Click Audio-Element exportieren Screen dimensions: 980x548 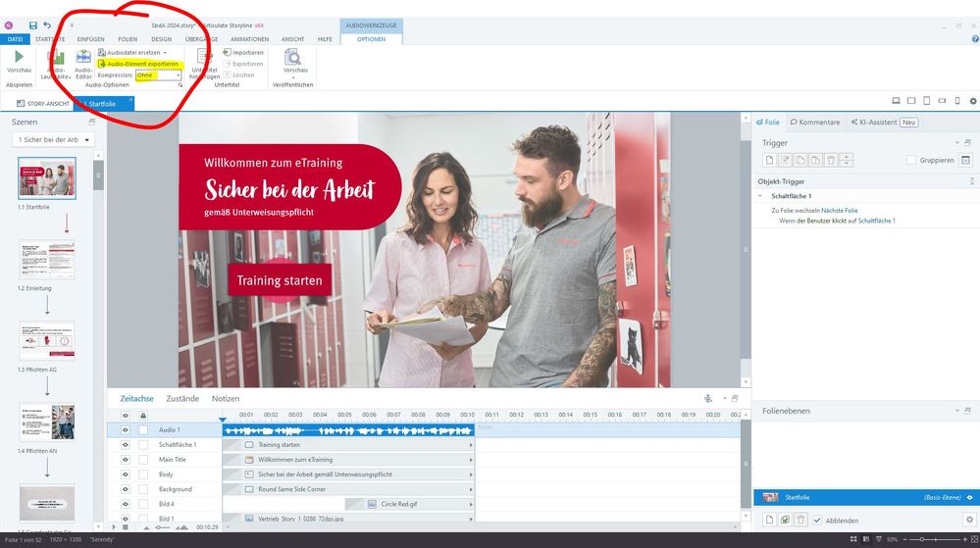(138, 64)
